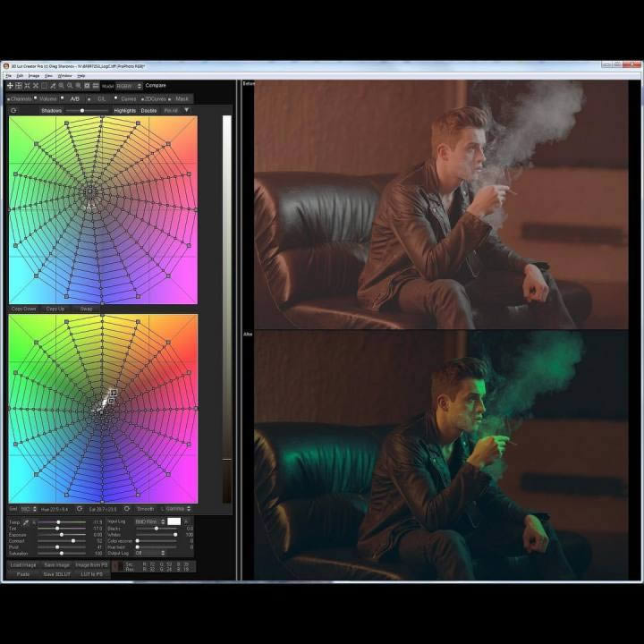Switch to the Volume tab

[48, 99]
